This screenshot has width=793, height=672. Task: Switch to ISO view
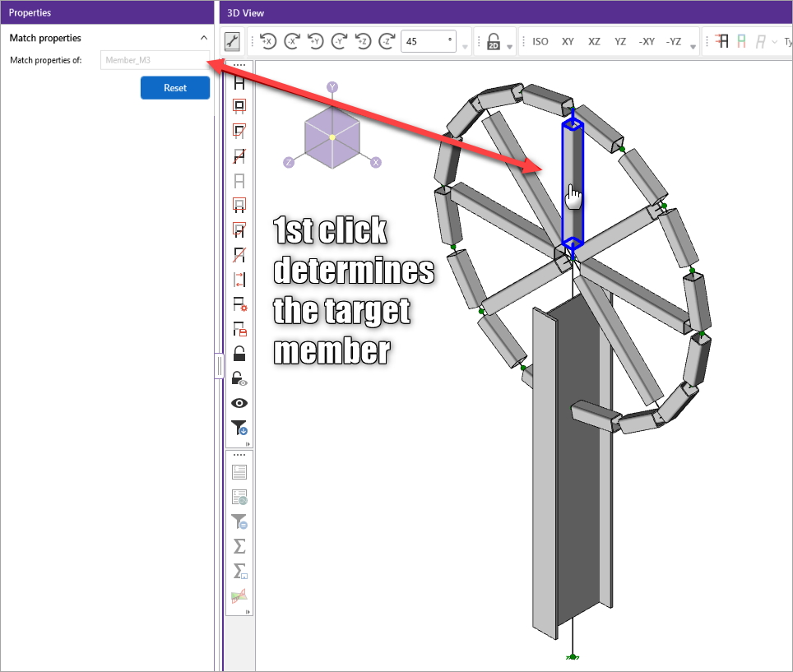540,41
